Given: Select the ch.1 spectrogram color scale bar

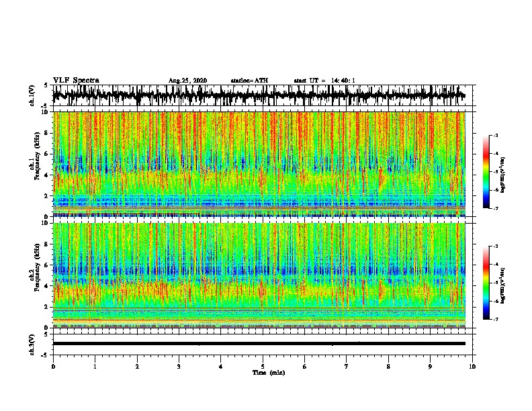Looking at the screenshot, I should coord(486,172).
